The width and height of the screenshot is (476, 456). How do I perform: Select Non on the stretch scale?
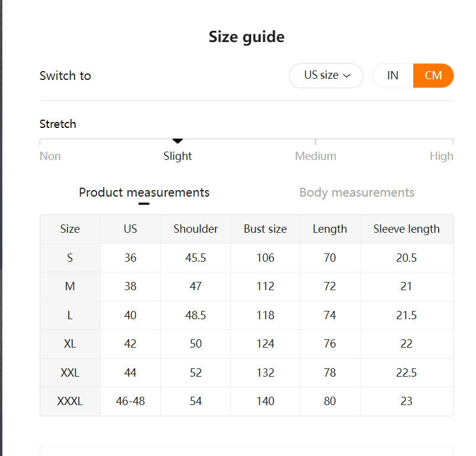click(x=50, y=156)
